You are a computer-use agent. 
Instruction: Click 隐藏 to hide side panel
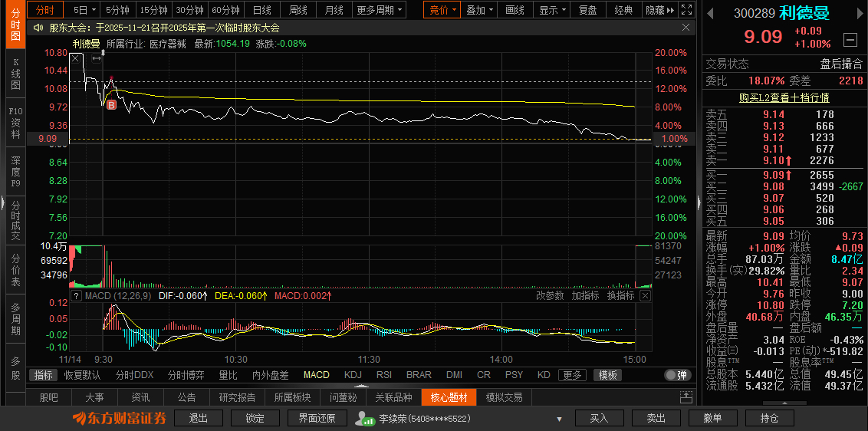(x=659, y=10)
